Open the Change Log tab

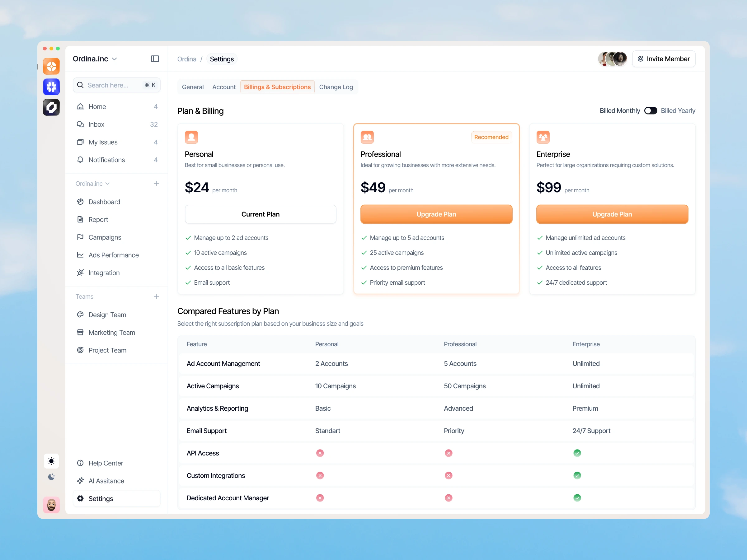[336, 87]
